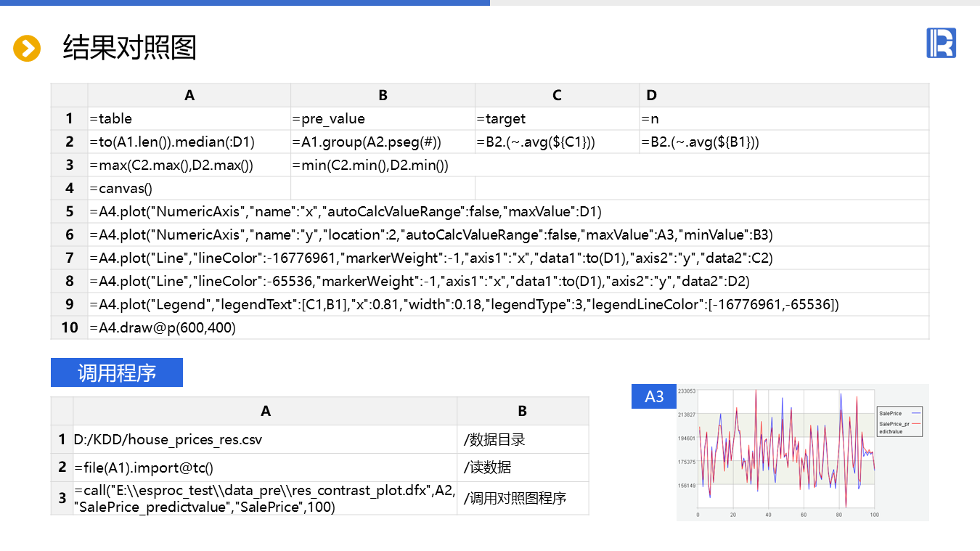Click the orange arrow icon beside the title
980x551 pixels.
pos(27,49)
